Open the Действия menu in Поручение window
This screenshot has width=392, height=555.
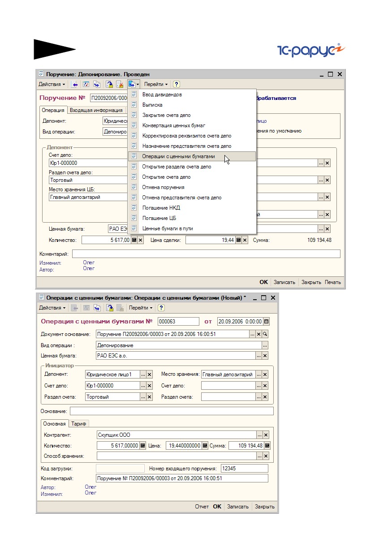(52, 84)
